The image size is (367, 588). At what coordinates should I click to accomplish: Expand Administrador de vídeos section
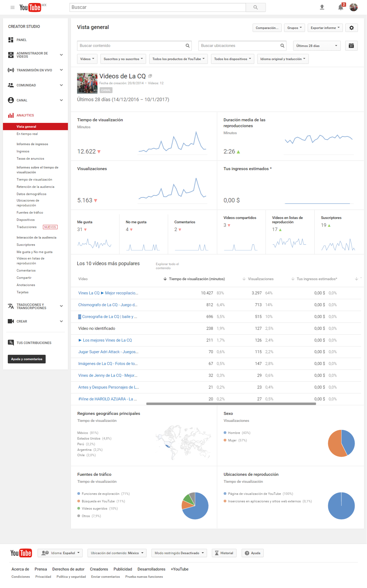61,55
